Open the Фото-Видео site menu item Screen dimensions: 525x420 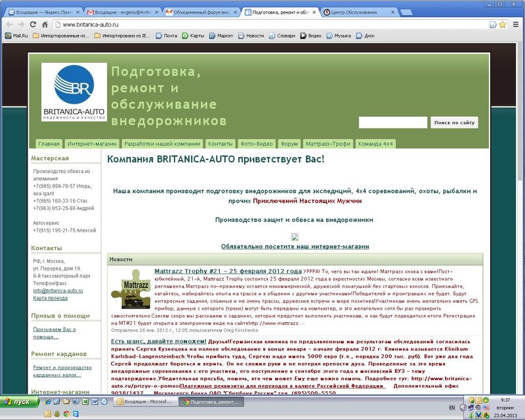coord(257,144)
